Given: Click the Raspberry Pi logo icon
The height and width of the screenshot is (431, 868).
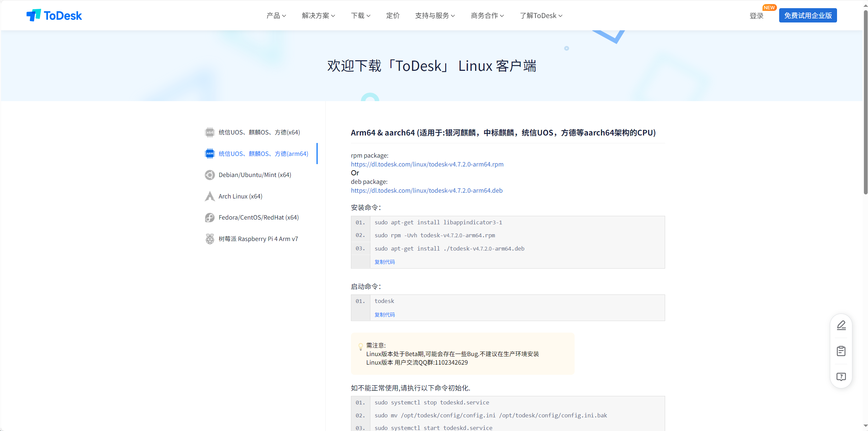Looking at the screenshot, I should (210, 239).
